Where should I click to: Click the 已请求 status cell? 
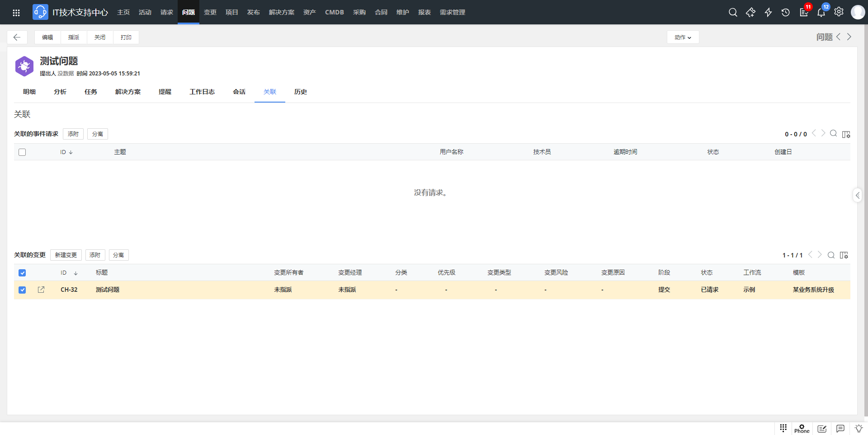pyautogui.click(x=710, y=290)
